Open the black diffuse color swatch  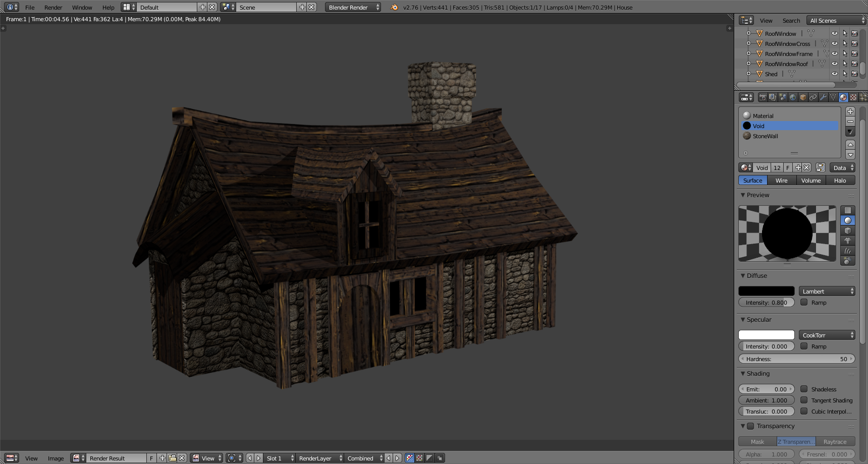pyautogui.click(x=767, y=291)
